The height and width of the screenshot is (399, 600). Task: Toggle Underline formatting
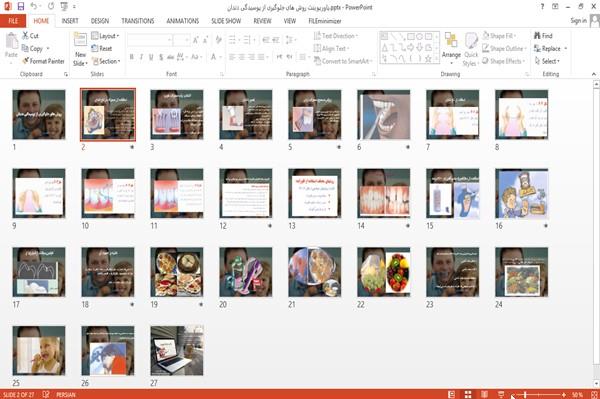pyautogui.click(x=151, y=57)
